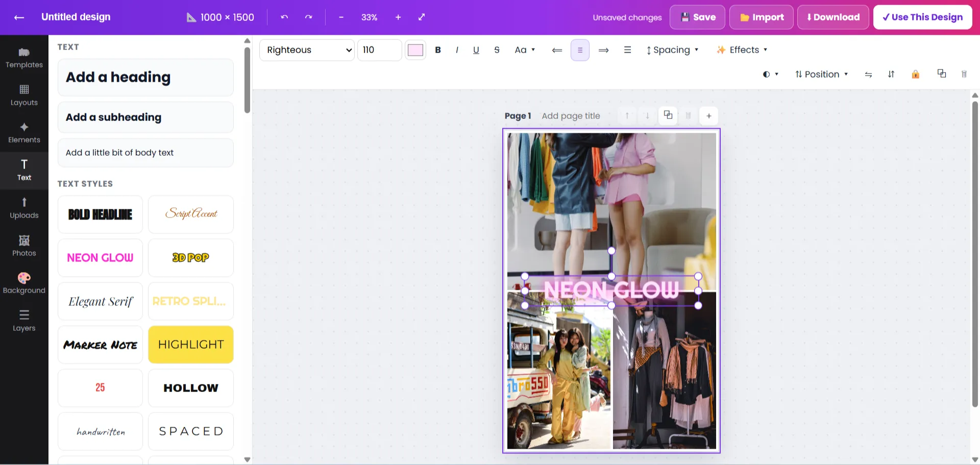Open the Layers sidebar tab
Image resolution: width=980 pixels, height=465 pixels.
point(24,321)
